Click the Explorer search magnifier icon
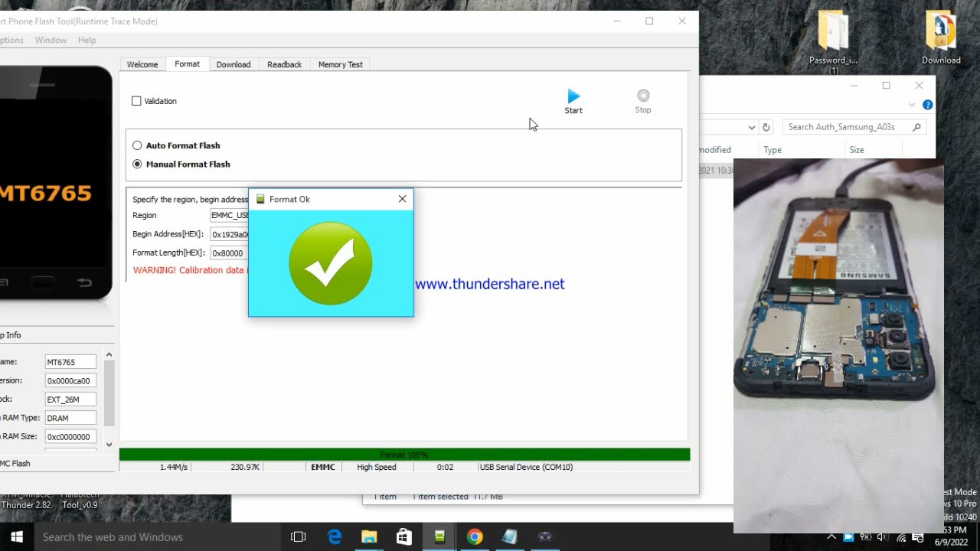The image size is (980, 551). click(x=916, y=127)
